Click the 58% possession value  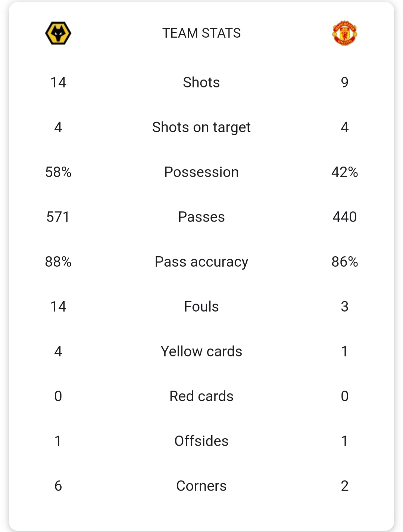58,172
